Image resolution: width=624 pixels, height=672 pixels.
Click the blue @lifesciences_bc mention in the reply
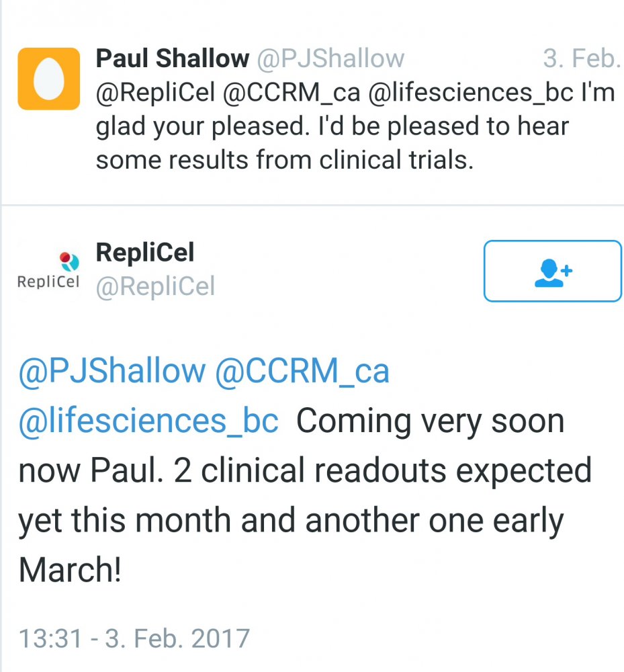pos(148,421)
